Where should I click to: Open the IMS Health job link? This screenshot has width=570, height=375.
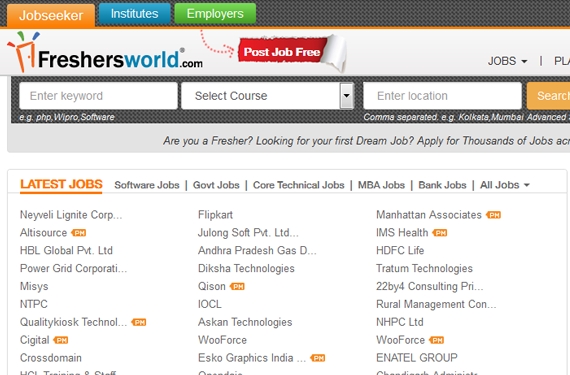click(402, 233)
